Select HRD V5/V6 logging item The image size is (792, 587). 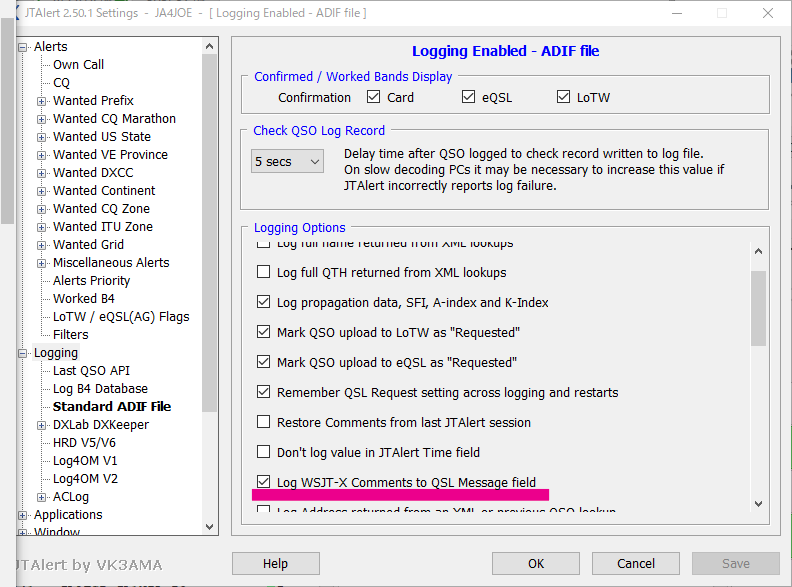point(84,443)
